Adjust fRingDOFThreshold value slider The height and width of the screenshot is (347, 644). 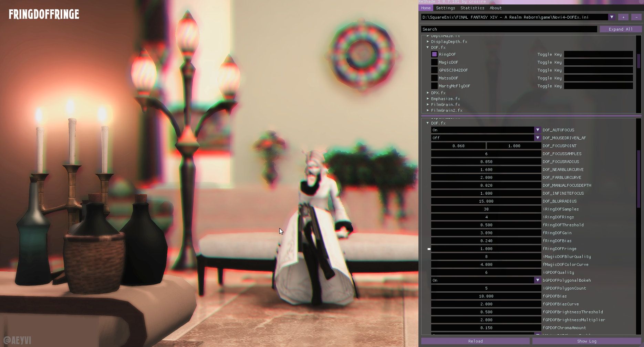[486, 225]
